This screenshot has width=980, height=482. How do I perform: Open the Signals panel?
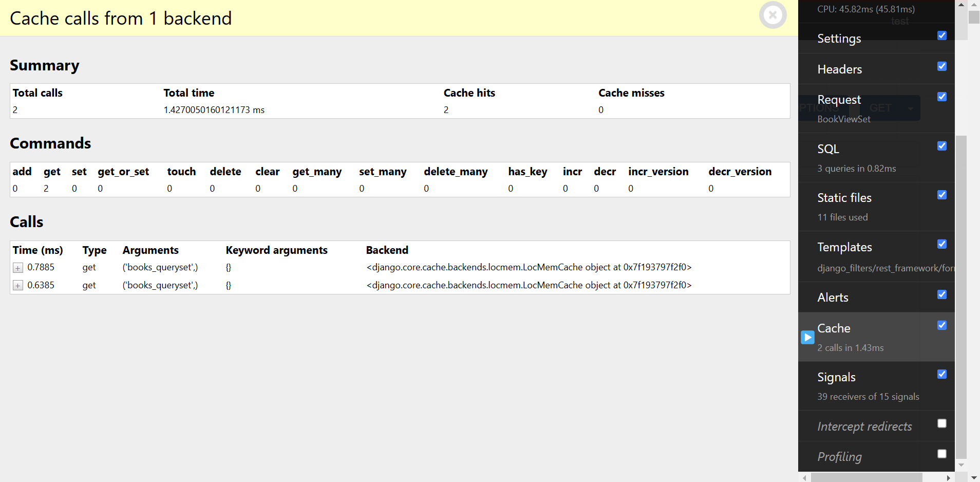pos(836,377)
